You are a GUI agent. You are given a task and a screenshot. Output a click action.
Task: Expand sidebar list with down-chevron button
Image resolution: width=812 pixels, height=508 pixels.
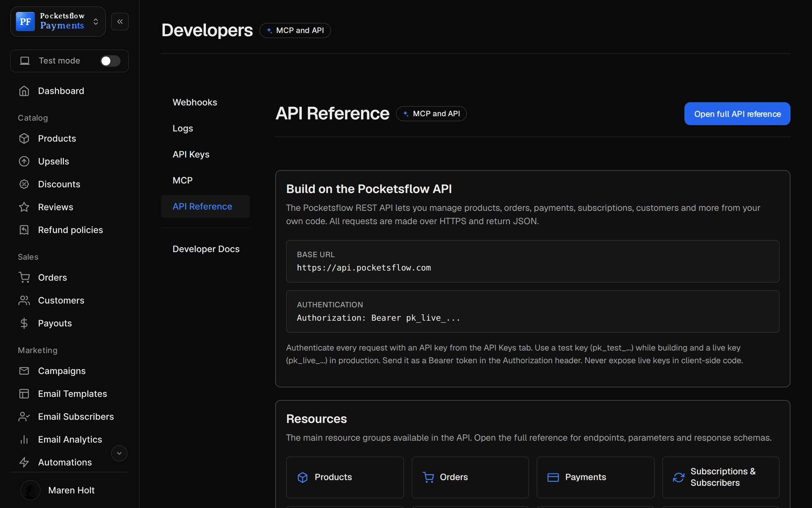tap(119, 453)
